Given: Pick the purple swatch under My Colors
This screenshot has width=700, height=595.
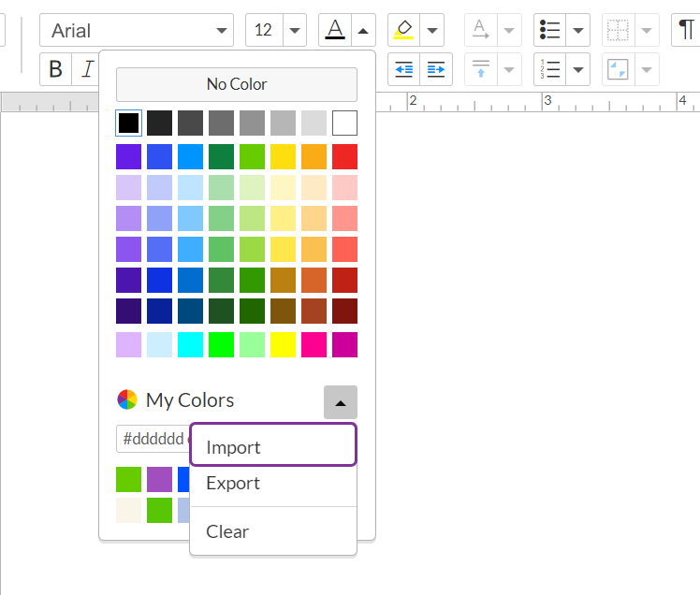Looking at the screenshot, I should click(159, 479).
